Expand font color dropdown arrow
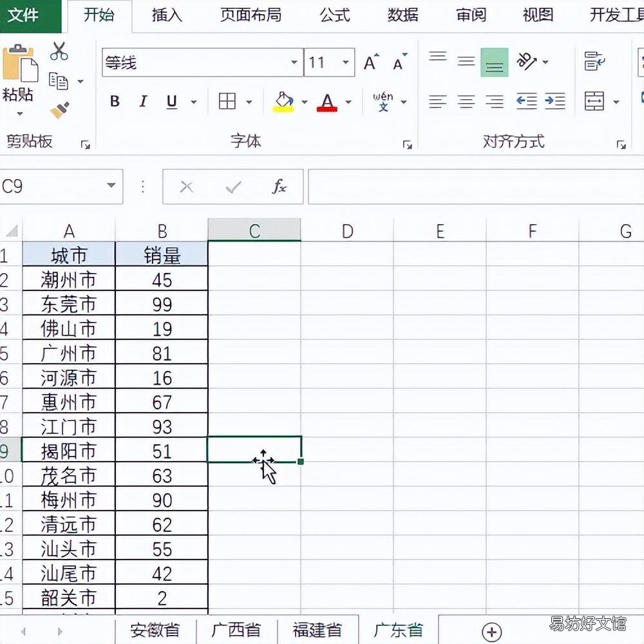The width and height of the screenshot is (644, 644). (348, 102)
